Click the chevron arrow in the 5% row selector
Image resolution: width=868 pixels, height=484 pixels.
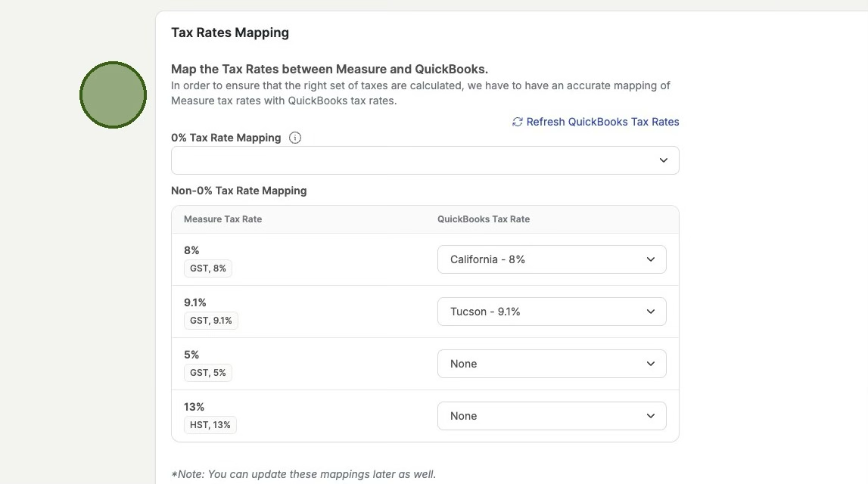(x=650, y=364)
